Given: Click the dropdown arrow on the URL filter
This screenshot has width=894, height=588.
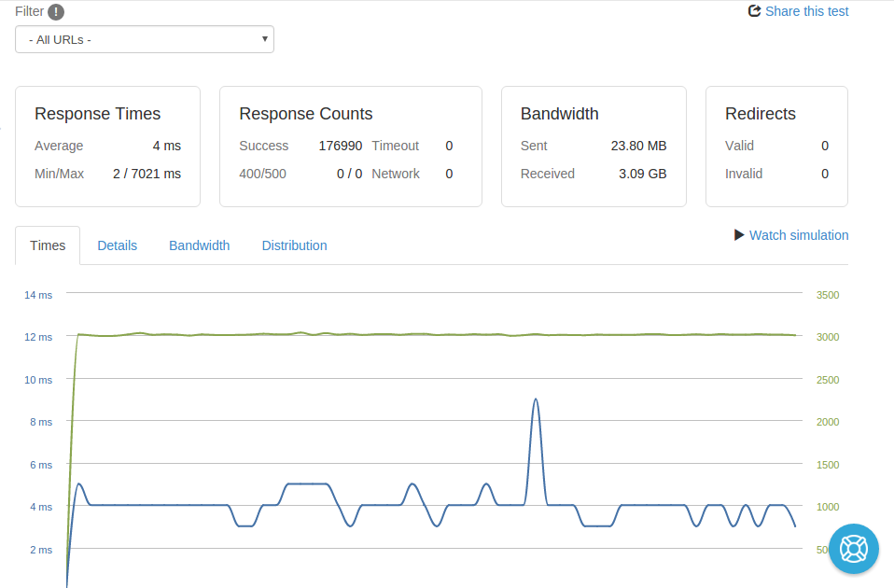Looking at the screenshot, I should [264, 39].
